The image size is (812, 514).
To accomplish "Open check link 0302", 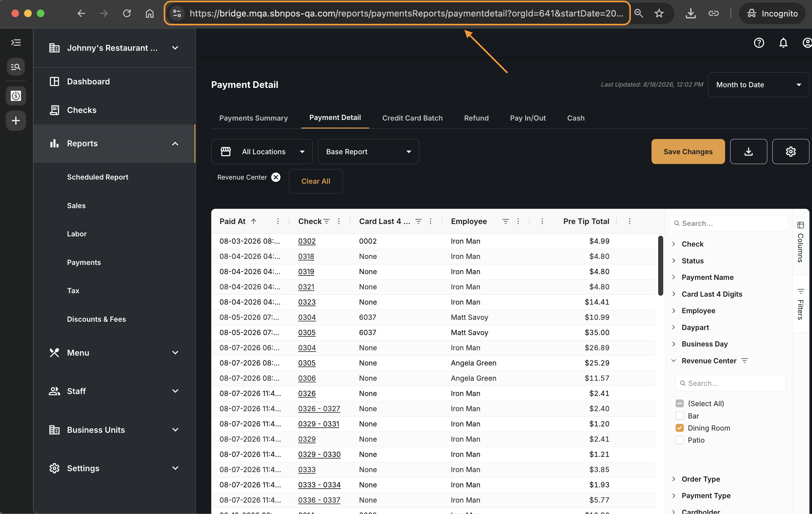I will (307, 241).
